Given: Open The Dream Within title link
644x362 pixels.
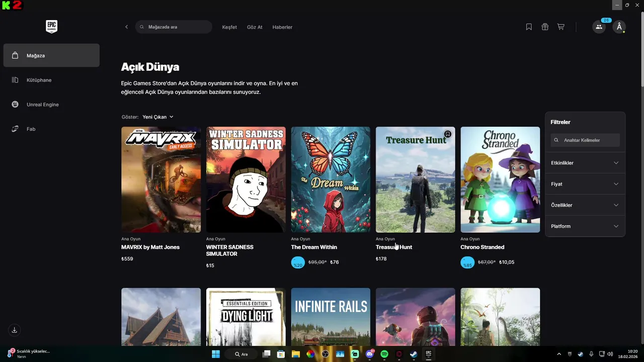Looking at the screenshot, I should 314,247.
